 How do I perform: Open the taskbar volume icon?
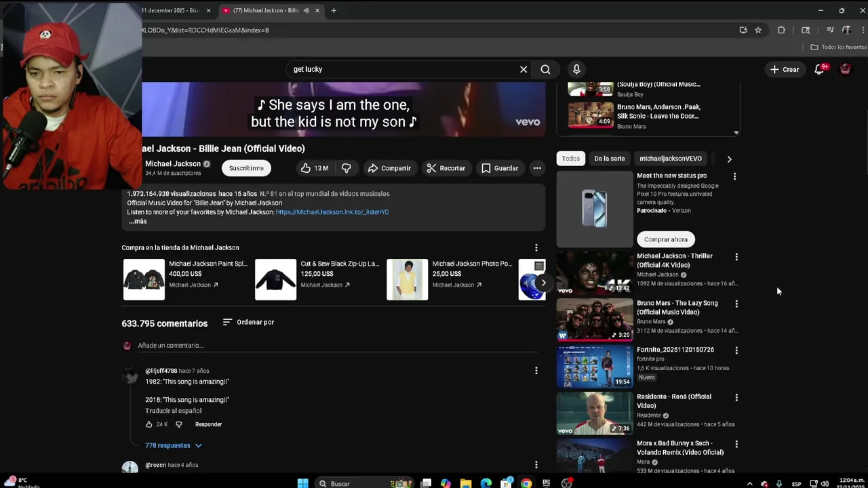point(825,483)
